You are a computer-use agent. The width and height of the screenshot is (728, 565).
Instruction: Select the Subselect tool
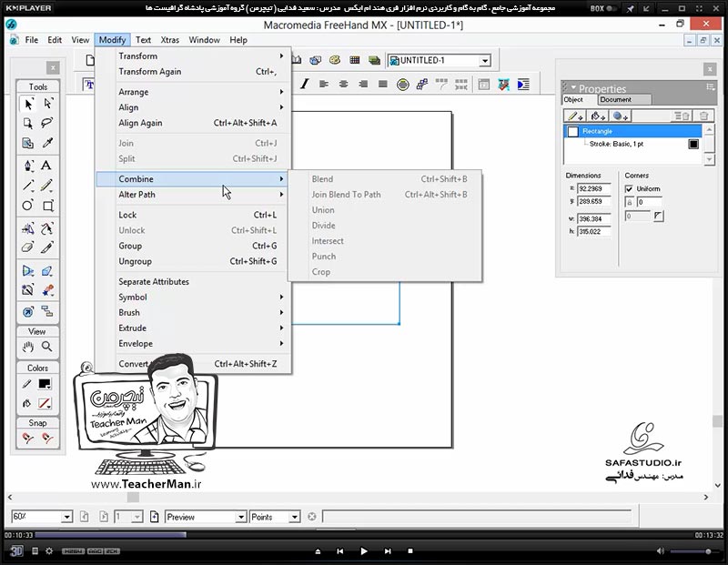tap(47, 104)
